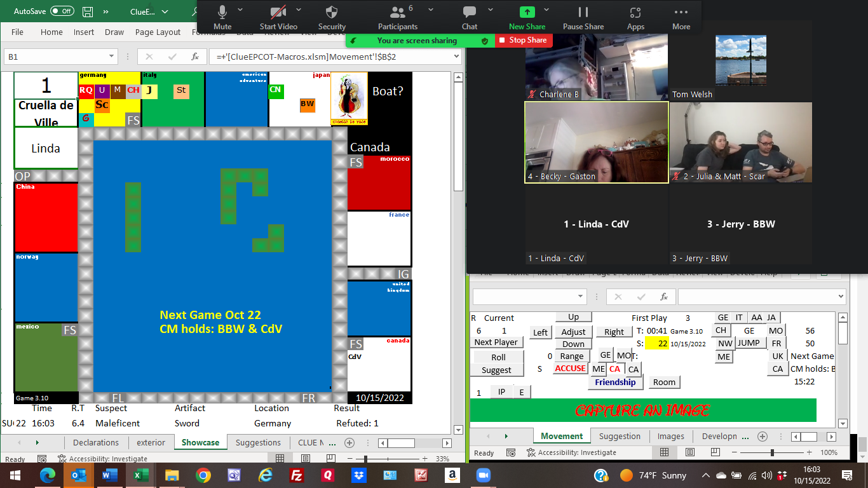Open Microsoft Edge from taskbar
Screen dimensions: 868x488
click(48, 475)
